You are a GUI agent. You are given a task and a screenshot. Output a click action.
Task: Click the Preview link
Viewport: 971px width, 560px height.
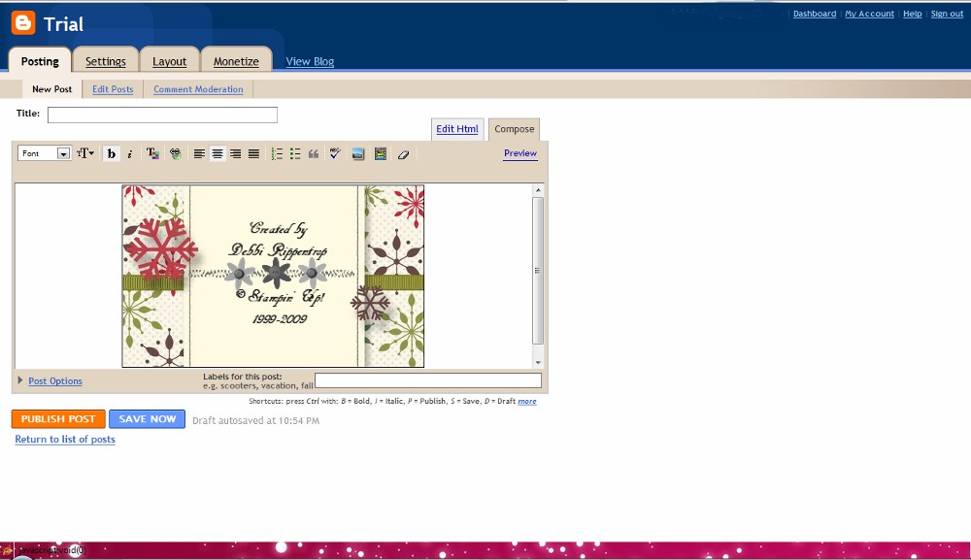[520, 153]
